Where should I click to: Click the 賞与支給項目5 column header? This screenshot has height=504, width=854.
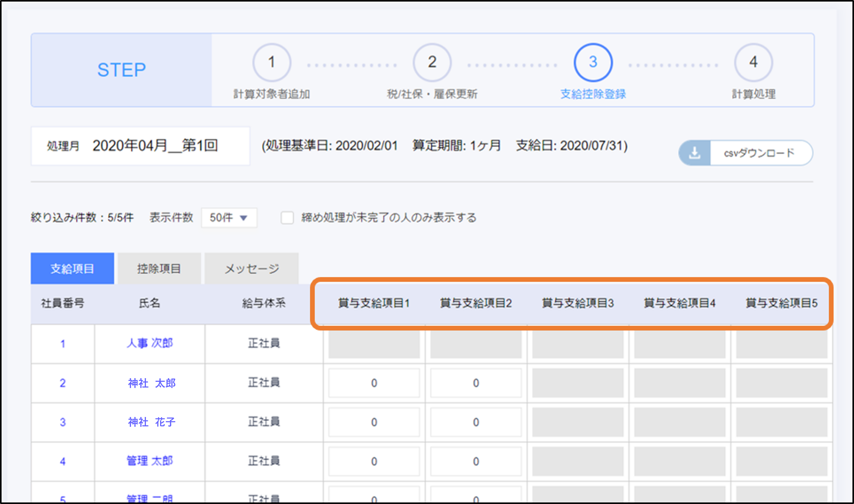point(781,303)
